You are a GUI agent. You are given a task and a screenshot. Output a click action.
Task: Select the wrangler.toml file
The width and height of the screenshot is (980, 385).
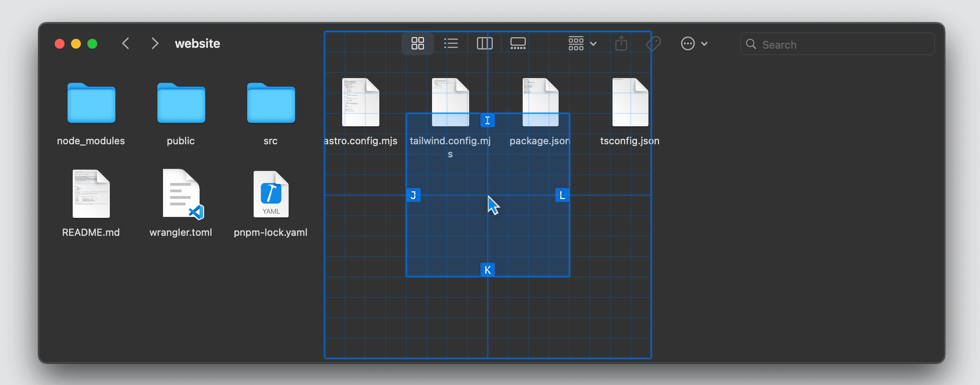click(x=181, y=194)
